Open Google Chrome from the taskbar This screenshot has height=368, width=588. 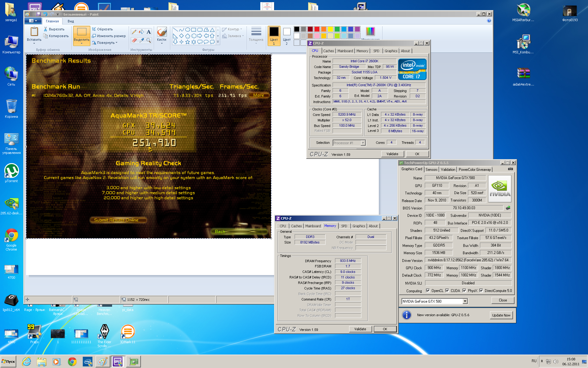[x=72, y=362]
